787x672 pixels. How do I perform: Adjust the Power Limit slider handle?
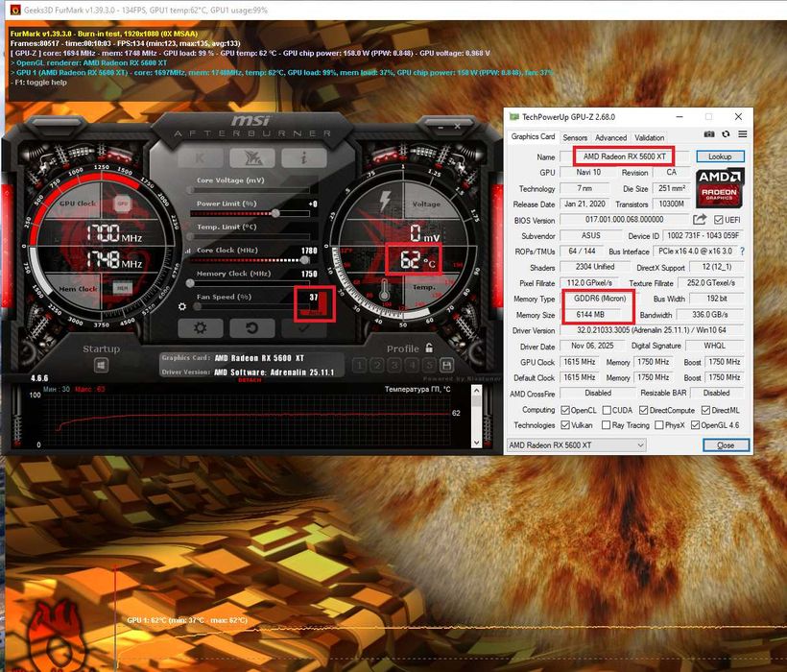coord(275,213)
